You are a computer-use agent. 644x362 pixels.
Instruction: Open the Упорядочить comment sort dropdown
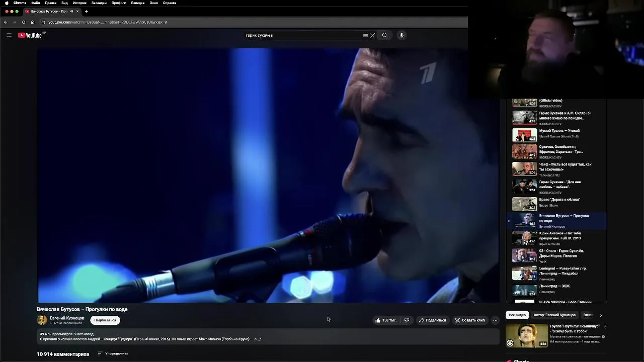coord(113,353)
